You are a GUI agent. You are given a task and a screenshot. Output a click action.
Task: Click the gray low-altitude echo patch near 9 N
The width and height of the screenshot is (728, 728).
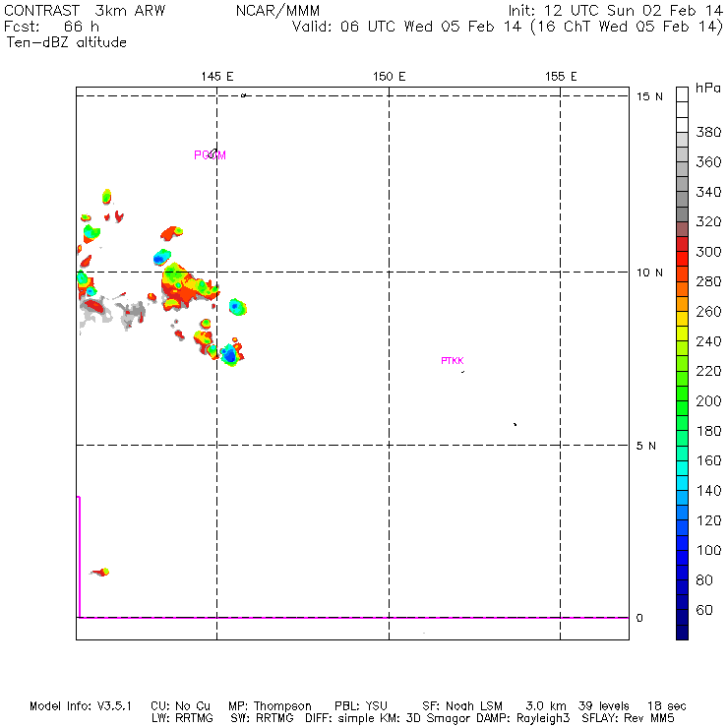click(x=132, y=314)
